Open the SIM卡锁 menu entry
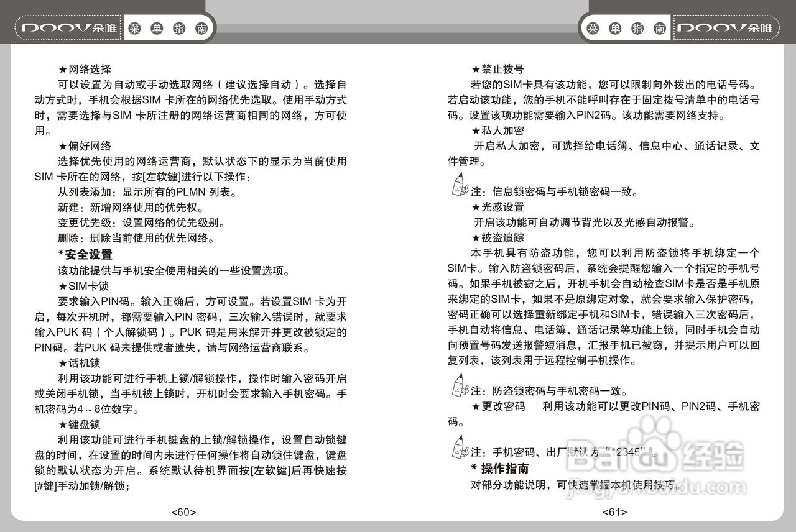The width and height of the screenshot is (796, 532). click(x=84, y=286)
